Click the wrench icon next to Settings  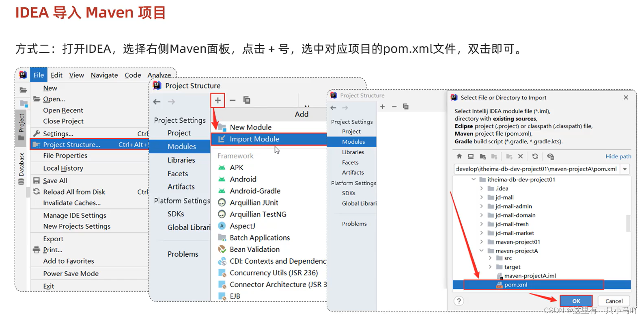[37, 133]
